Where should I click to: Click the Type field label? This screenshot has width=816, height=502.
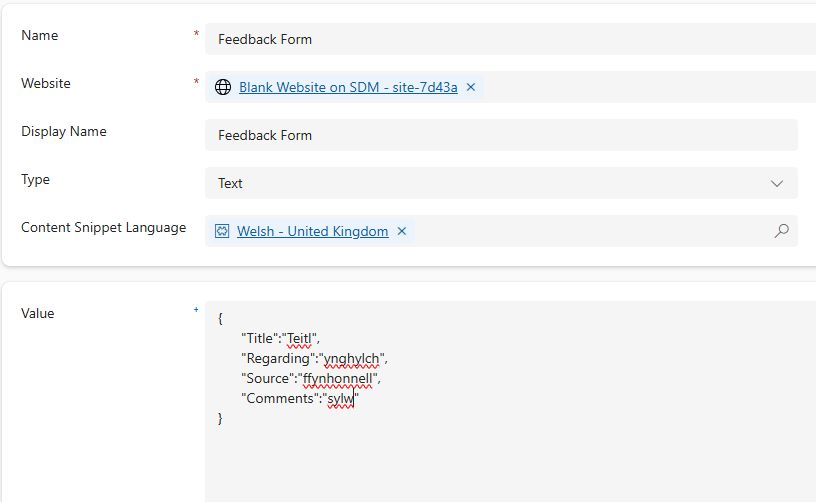pyautogui.click(x=35, y=179)
